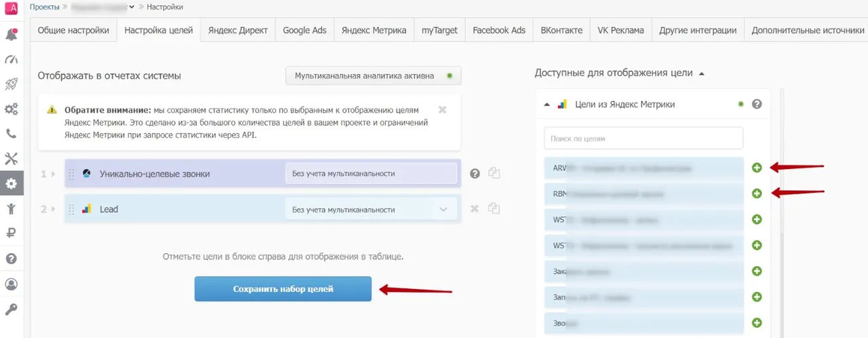Open the Яндекс Директ tab
This screenshot has height=338, width=868.
point(238,30)
